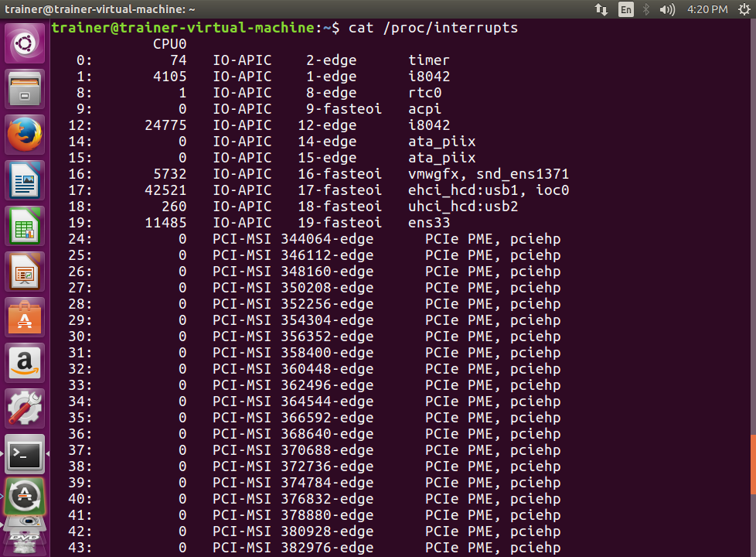Click ata_piix on the IRQ 15 row

coord(441,158)
